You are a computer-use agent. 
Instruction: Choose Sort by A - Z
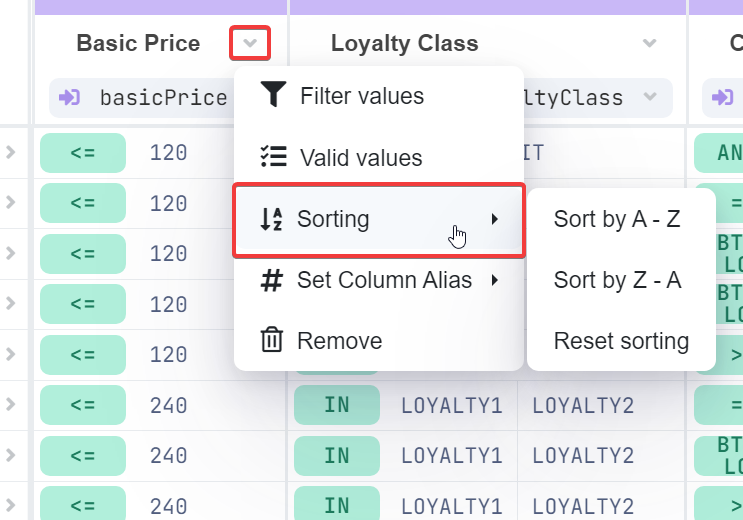617,220
